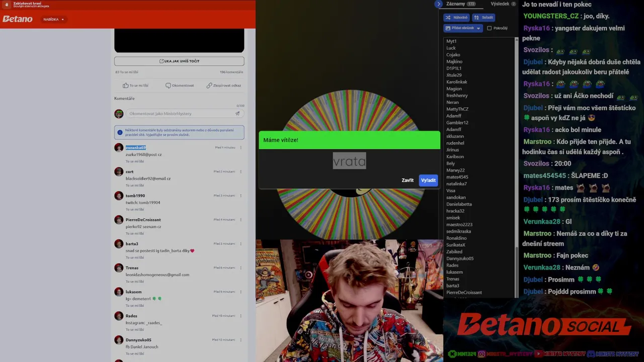Close the winner dialog with Zavřít
The height and width of the screenshot is (362, 644).
(x=408, y=180)
